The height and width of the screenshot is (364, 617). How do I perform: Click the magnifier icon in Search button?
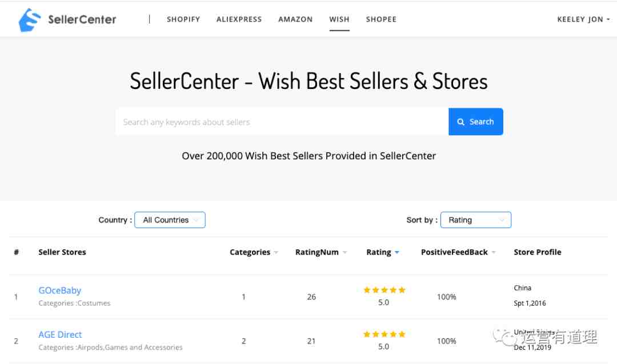pos(461,122)
